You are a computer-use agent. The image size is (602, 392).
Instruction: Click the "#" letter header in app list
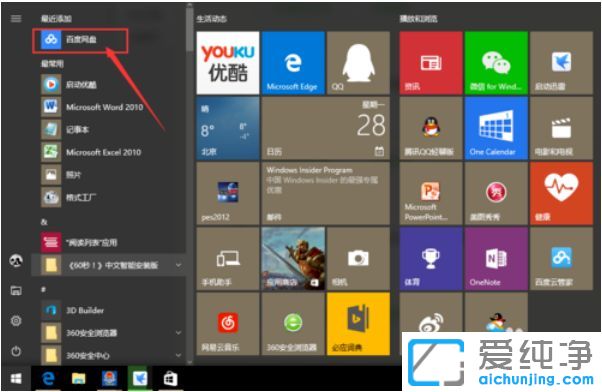(x=43, y=289)
